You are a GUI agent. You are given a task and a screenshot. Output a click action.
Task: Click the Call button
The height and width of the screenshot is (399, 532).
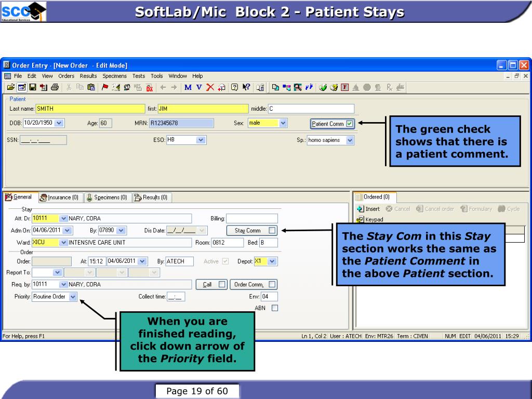point(211,284)
